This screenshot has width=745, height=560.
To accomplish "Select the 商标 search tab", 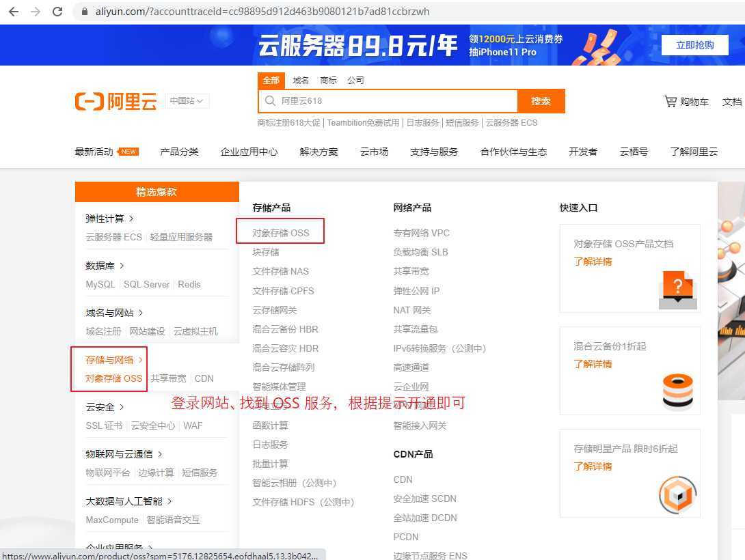I will pyautogui.click(x=328, y=80).
